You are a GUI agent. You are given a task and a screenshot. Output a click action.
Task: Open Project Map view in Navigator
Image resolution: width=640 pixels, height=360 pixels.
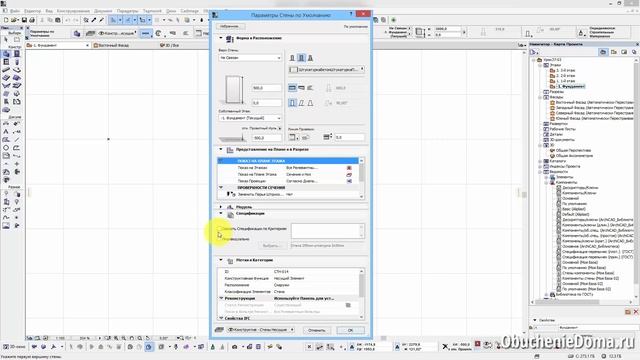click(x=603, y=52)
